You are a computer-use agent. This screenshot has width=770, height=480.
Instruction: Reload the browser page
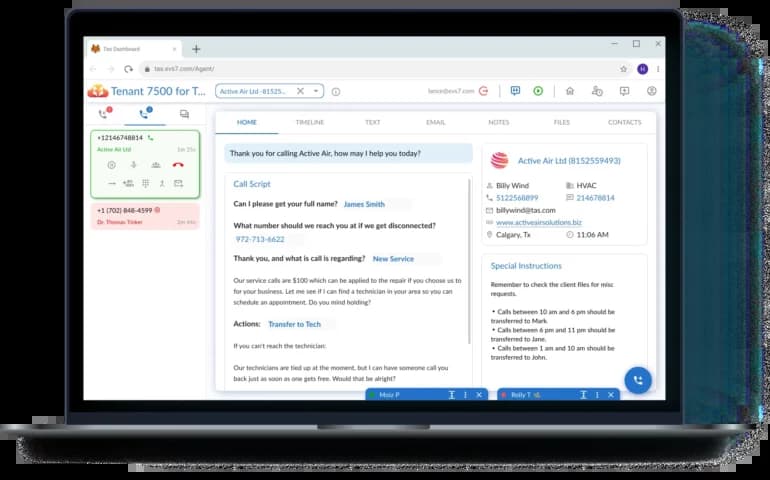[x=128, y=69]
